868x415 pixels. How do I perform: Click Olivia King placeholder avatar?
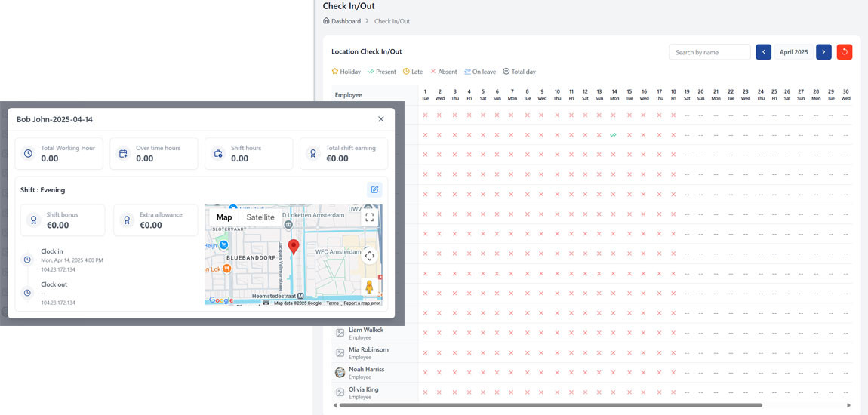point(340,392)
